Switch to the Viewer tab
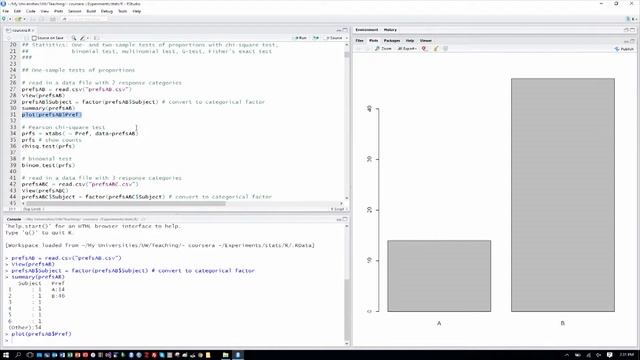 (x=426, y=41)
